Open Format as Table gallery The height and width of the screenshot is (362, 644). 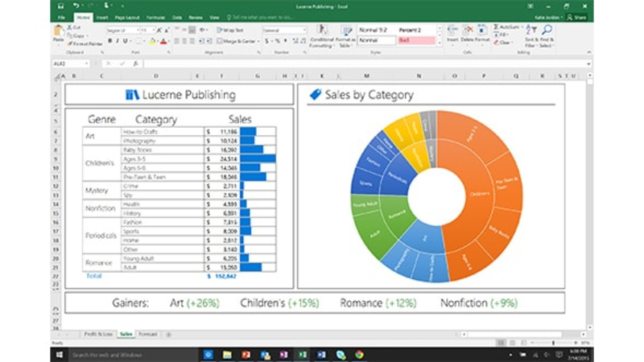pyautogui.click(x=345, y=36)
